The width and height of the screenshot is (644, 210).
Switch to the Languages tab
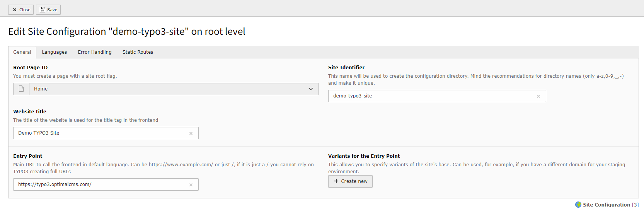(x=54, y=52)
